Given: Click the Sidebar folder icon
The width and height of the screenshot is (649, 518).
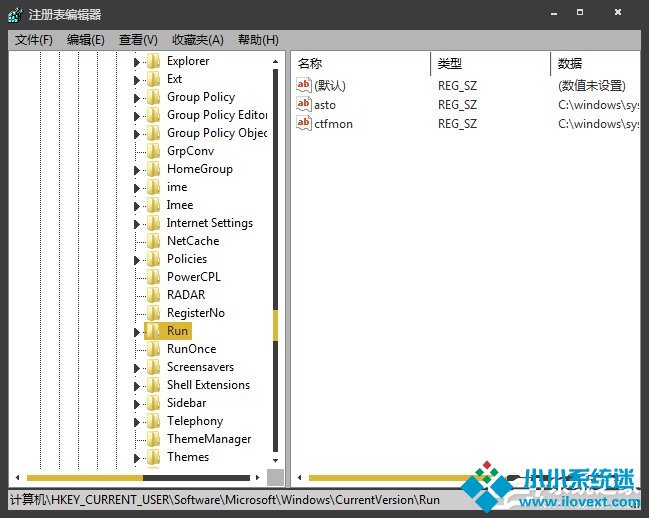Looking at the screenshot, I should (x=154, y=403).
